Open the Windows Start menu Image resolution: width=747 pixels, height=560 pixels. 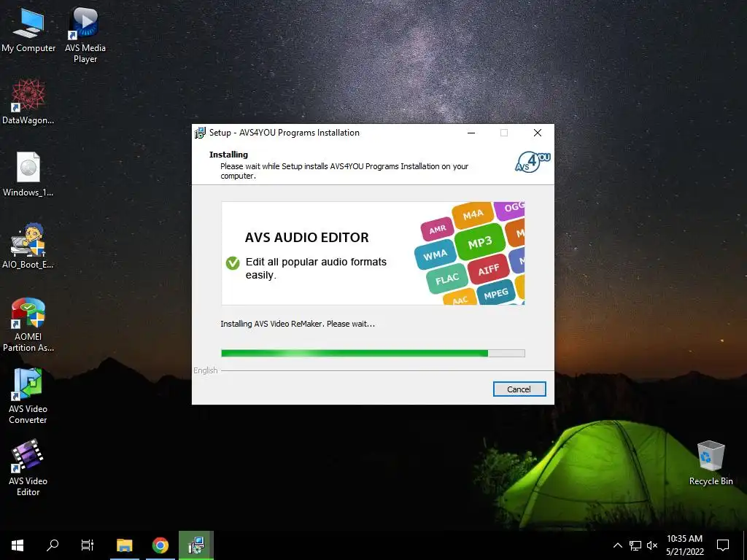coord(18,545)
